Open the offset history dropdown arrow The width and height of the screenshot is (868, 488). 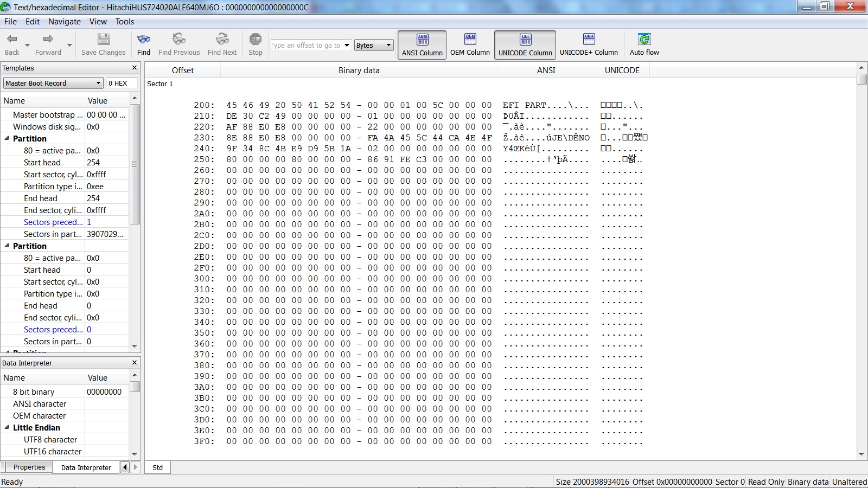[346, 46]
